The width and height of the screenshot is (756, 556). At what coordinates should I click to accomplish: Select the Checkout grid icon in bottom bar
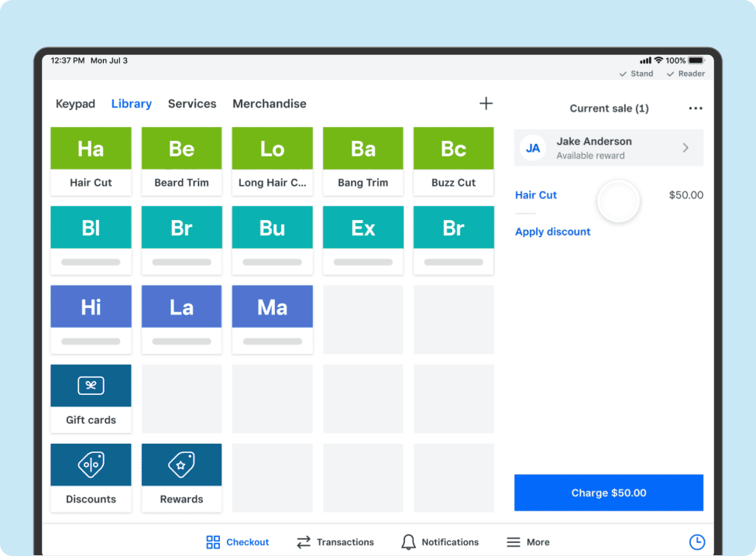pyautogui.click(x=212, y=541)
